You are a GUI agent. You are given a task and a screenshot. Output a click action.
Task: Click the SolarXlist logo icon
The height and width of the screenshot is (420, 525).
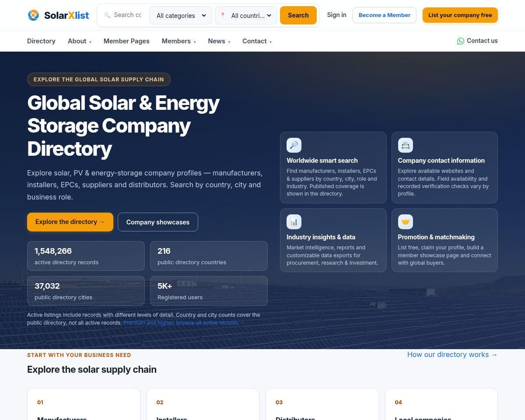tap(33, 15)
